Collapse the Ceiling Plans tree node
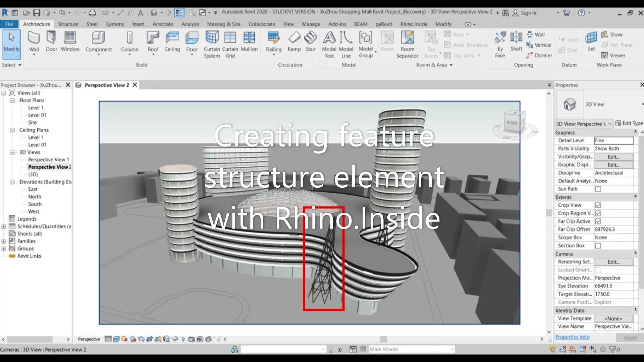The image size is (644, 362). pos(12,130)
